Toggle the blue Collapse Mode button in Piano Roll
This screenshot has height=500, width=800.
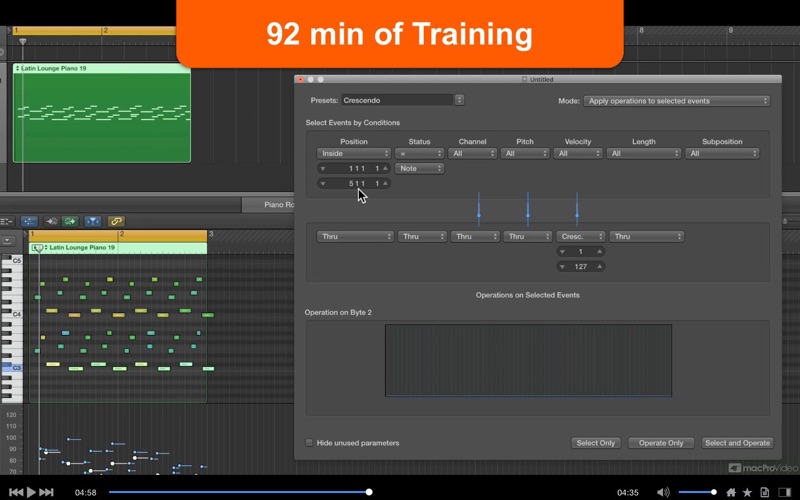click(x=29, y=221)
